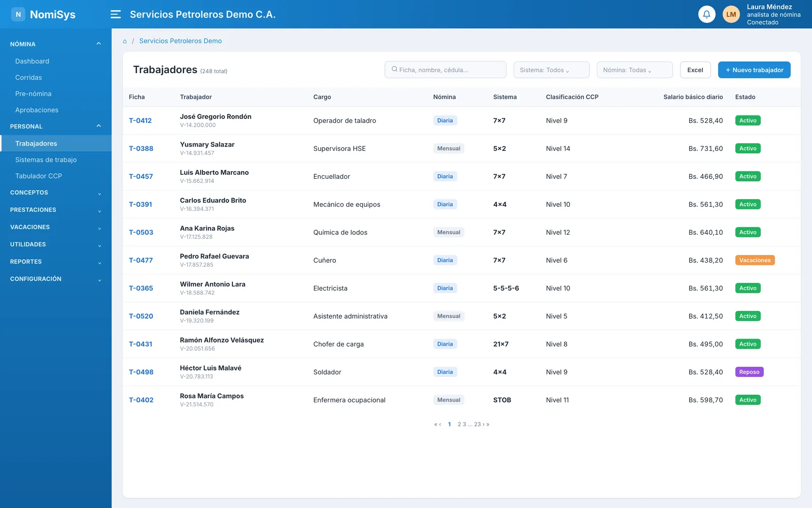Click the Reposo status badge of Héctor Luis Malavé
Image resolution: width=812 pixels, height=508 pixels.
(x=749, y=372)
